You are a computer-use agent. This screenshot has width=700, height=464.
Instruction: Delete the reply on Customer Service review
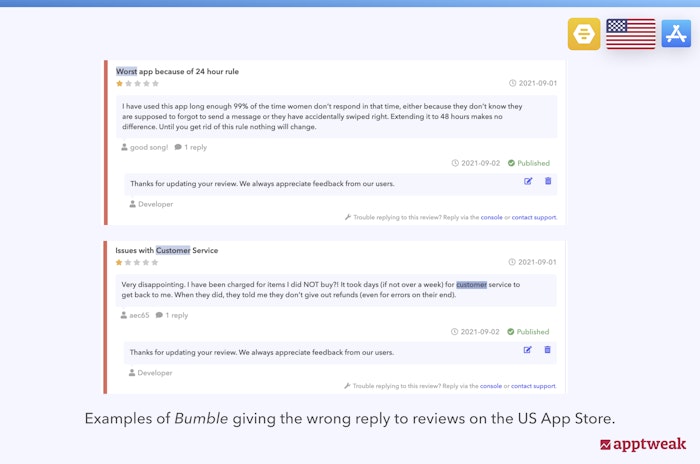[x=548, y=350]
